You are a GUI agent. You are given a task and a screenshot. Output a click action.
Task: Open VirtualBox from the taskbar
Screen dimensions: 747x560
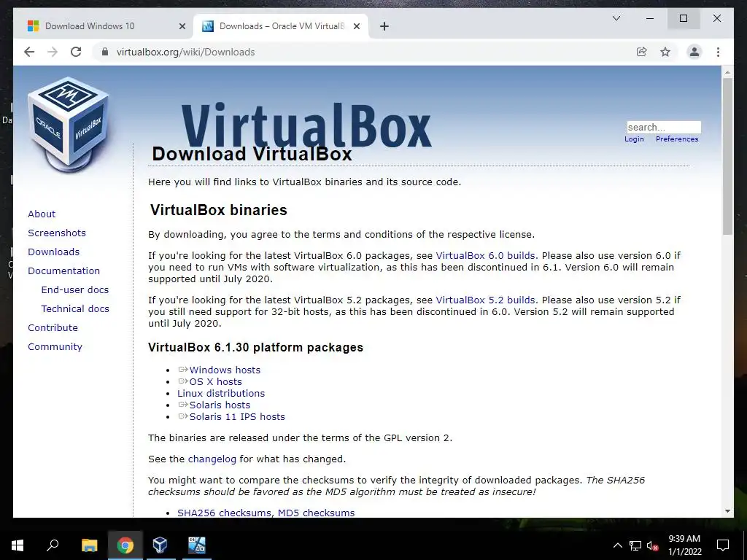pyautogui.click(x=160, y=545)
